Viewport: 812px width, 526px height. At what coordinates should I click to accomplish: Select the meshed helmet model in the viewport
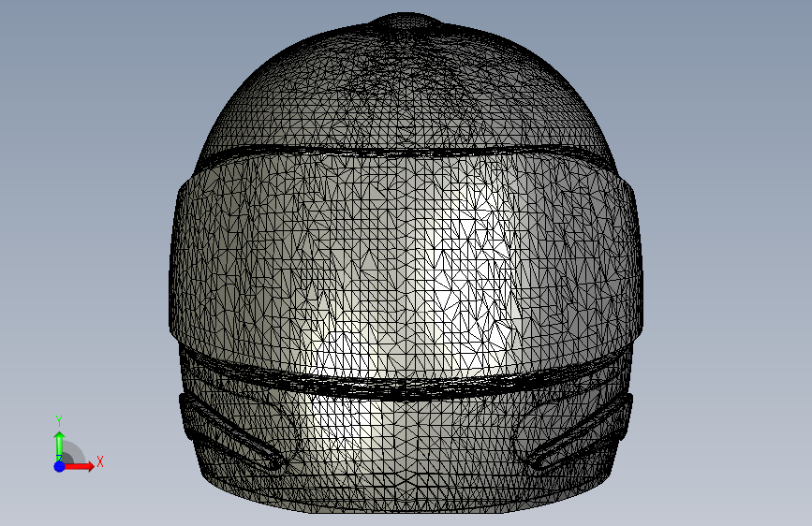coord(406,264)
